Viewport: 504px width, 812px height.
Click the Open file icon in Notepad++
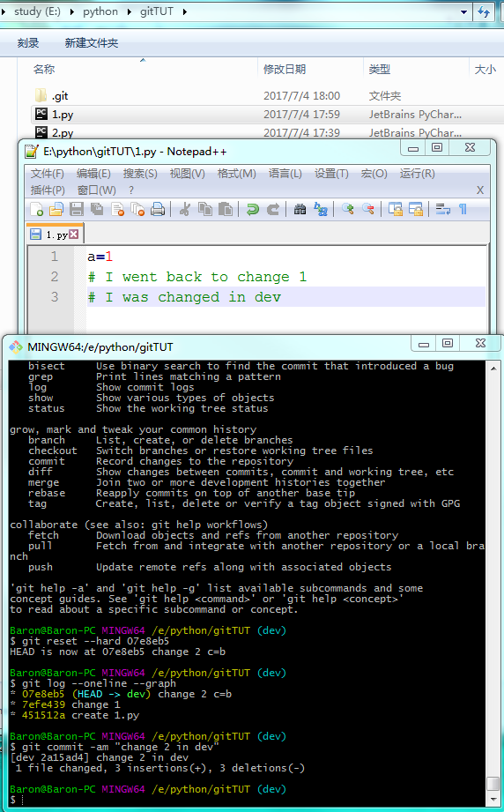pos(56,209)
